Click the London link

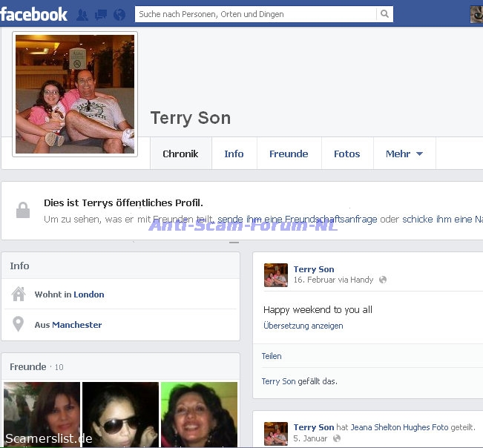[x=89, y=294]
